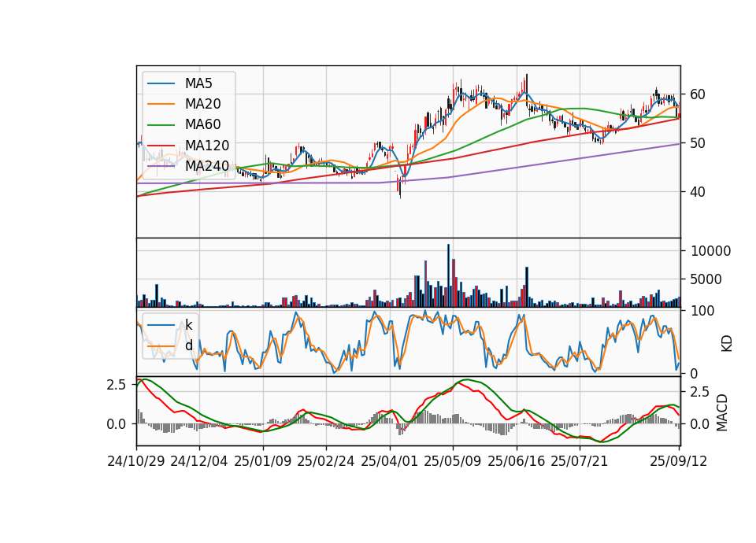The image size is (756, 543).
Task: Click the volume axis value 5000
Action: [x=706, y=279]
